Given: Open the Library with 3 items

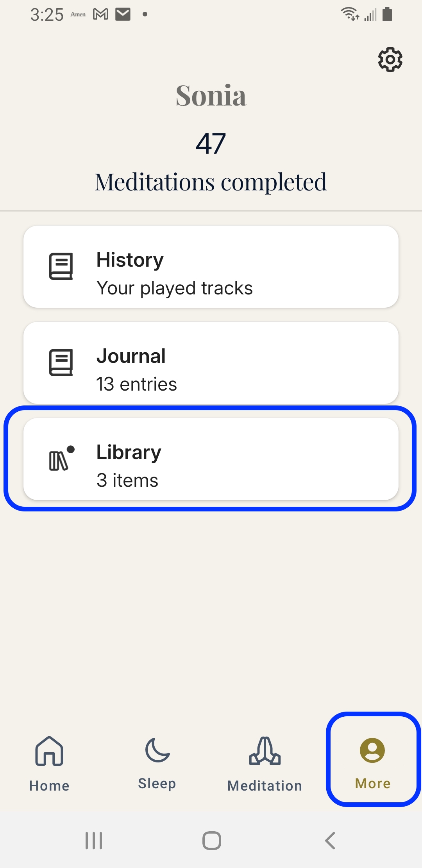Looking at the screenshot, I should click(x=211, y=459).
